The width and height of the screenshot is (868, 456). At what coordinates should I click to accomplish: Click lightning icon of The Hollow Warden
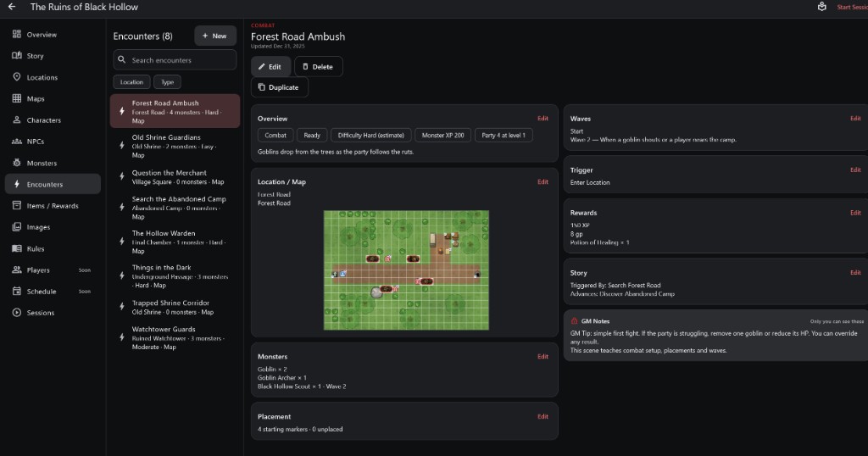pyautogui.click(x=122, y=242)
